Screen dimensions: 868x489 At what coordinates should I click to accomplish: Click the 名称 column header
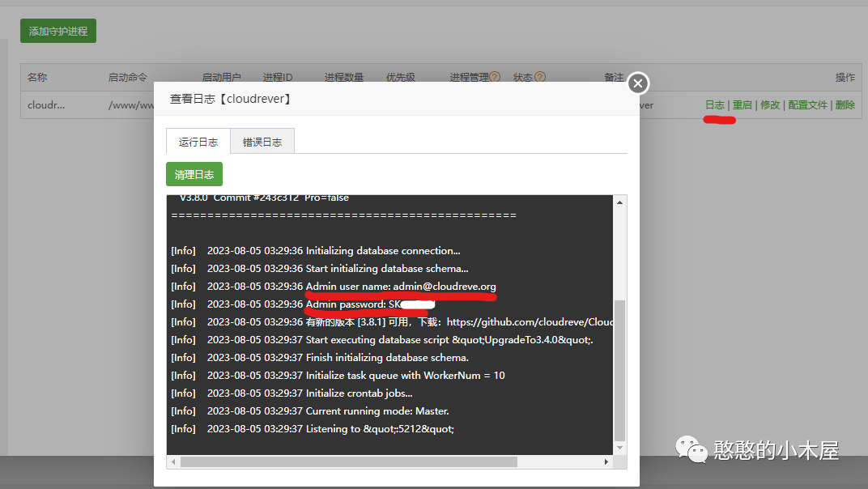coord(37,78)
